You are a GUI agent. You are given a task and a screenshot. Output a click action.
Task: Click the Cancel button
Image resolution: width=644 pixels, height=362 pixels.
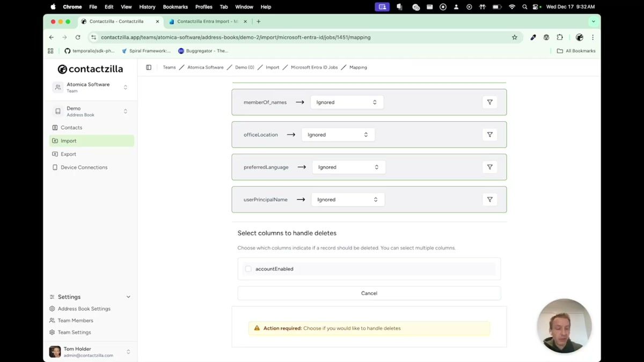coord(369,293)
